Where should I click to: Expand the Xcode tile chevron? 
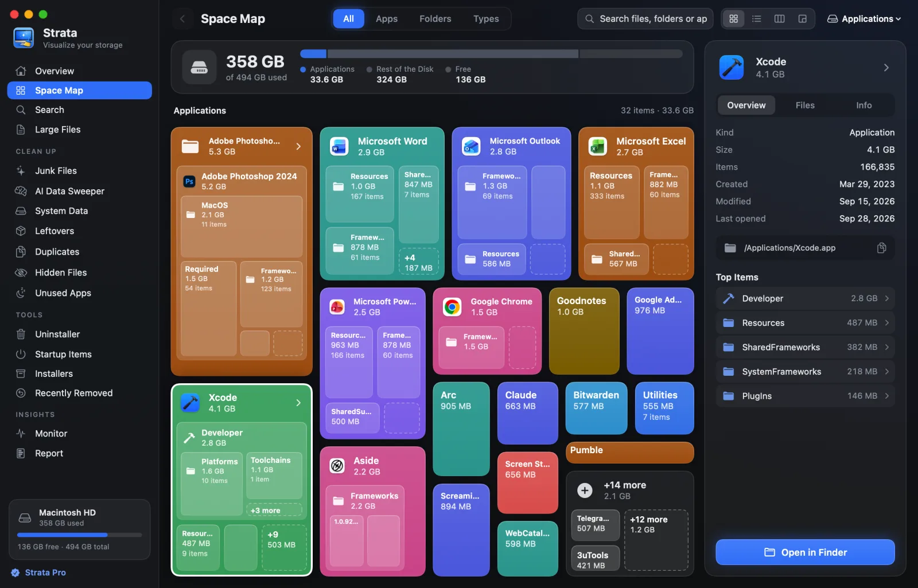[298, 403]
